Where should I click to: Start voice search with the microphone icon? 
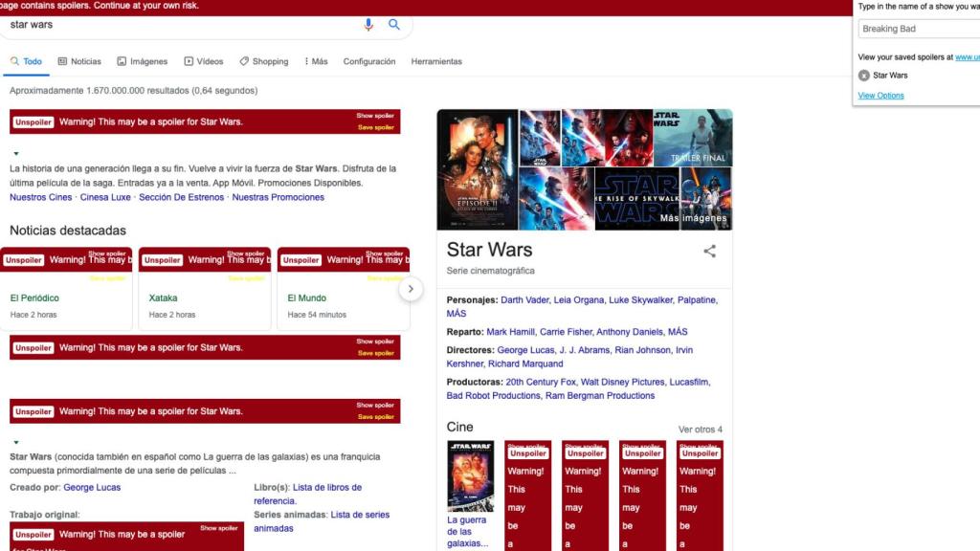368,24
